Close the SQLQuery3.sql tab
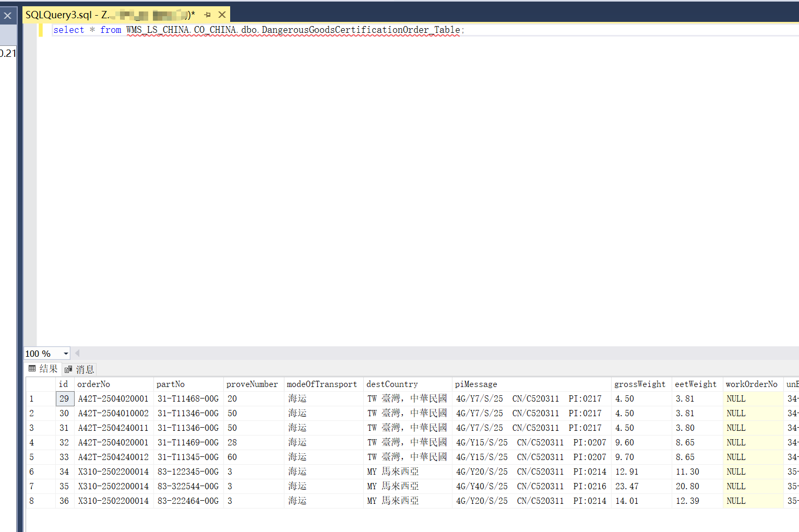The height and width of the screenshot is (532, 799). tap(222, 14)
